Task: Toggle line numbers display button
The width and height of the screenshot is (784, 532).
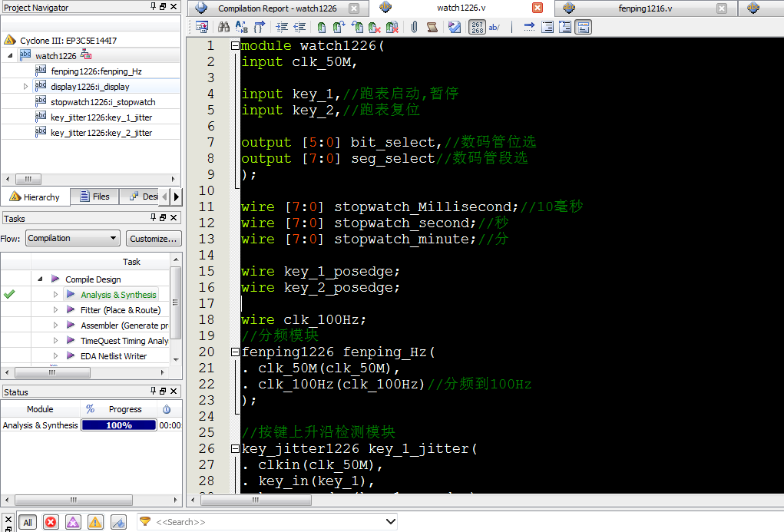Action: coord(477,27)
